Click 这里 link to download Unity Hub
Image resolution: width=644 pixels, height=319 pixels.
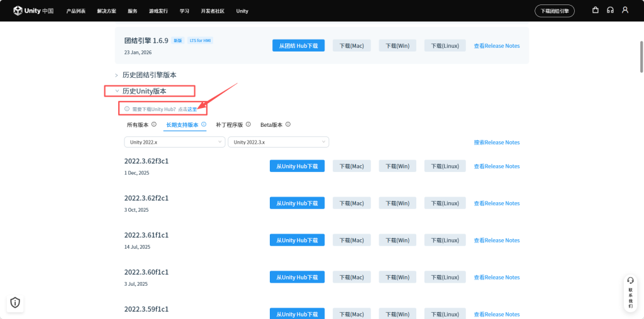[x=192, y=109]
